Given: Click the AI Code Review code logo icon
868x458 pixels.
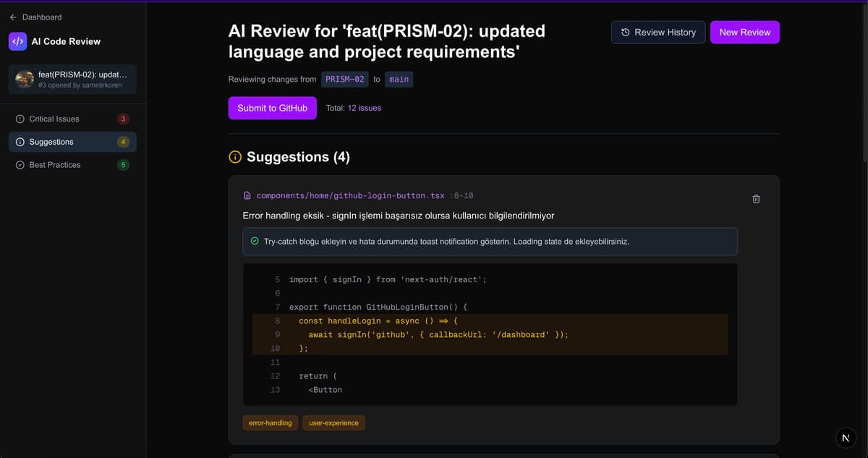Looking at the screenshot, I should 17,41.
